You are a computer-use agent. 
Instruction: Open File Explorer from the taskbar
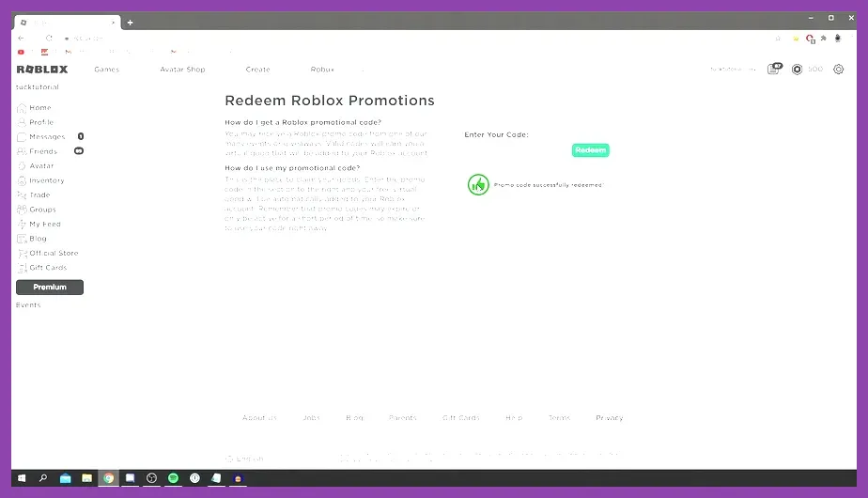[87, 478]
